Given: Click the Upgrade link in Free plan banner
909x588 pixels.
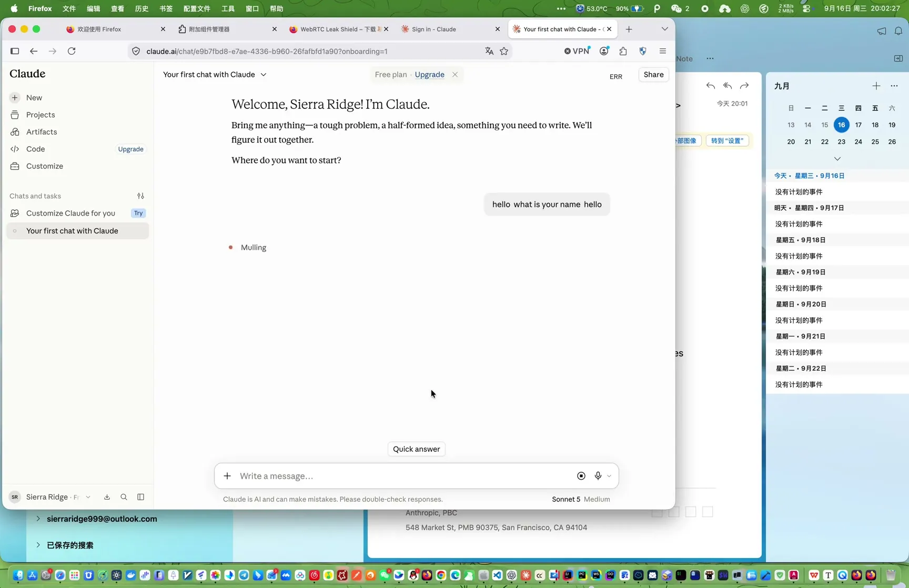Looking at the screenshot, I should click(x=429, y=75).
